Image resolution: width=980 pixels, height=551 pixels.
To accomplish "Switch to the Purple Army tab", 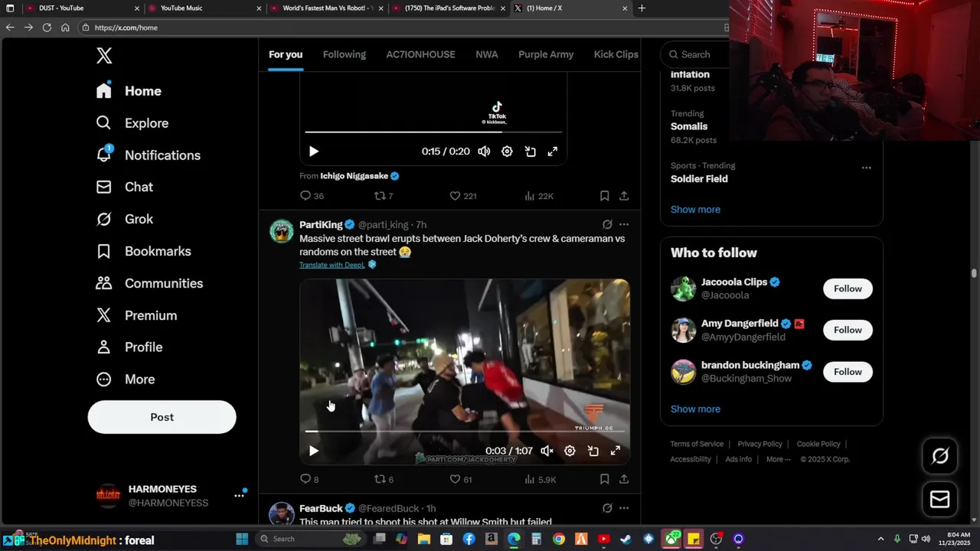I will 546,54.
